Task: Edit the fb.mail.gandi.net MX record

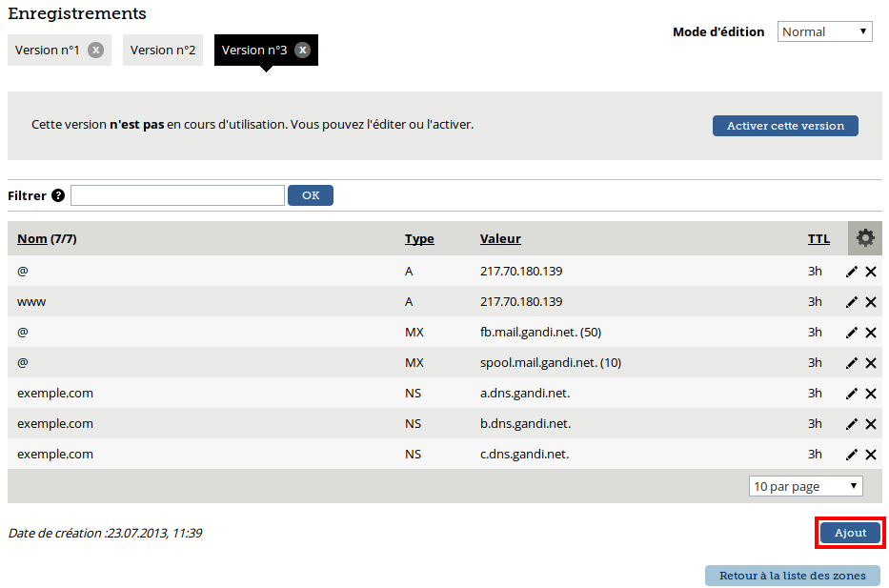Action: (851, 333)
